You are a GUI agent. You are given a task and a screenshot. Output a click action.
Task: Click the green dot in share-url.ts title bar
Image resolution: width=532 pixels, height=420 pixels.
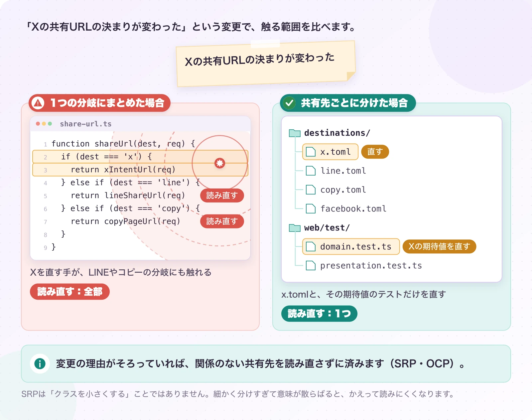click(50, 124)
